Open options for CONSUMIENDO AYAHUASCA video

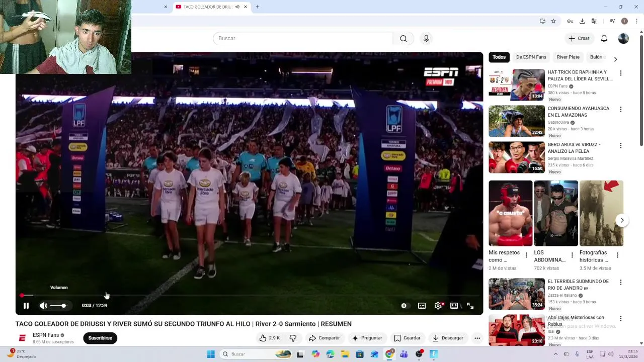[x=620, y=110]
